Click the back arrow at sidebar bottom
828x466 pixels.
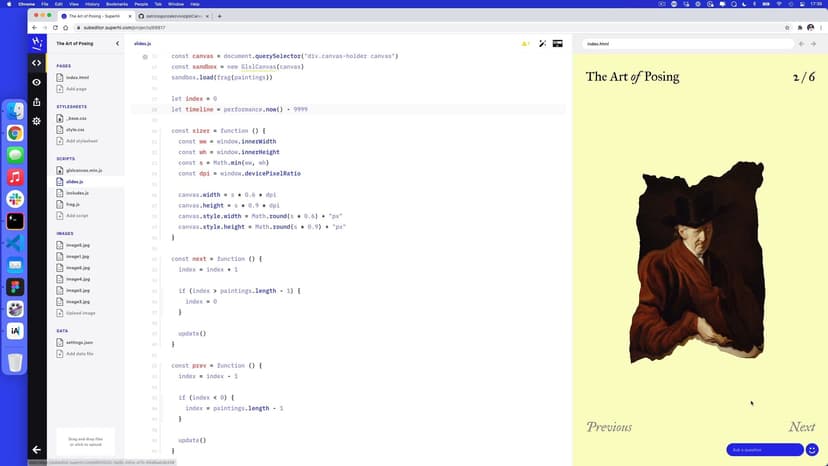(x=37, y=450)
